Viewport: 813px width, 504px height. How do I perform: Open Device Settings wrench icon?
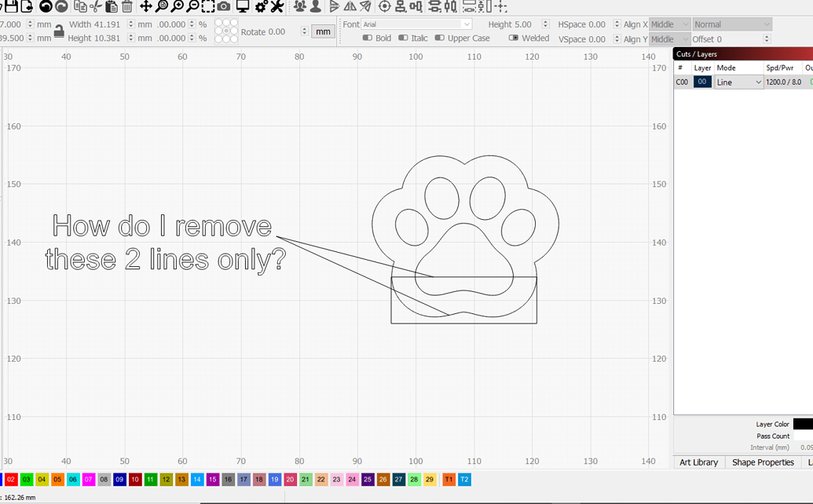tap(276, 6)
